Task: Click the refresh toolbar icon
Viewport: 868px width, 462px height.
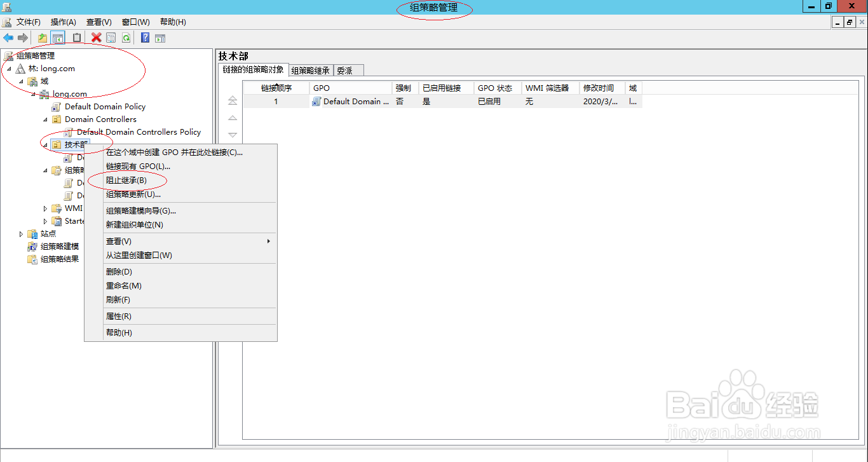Action: pyautogui.click(x=126, y=37)
